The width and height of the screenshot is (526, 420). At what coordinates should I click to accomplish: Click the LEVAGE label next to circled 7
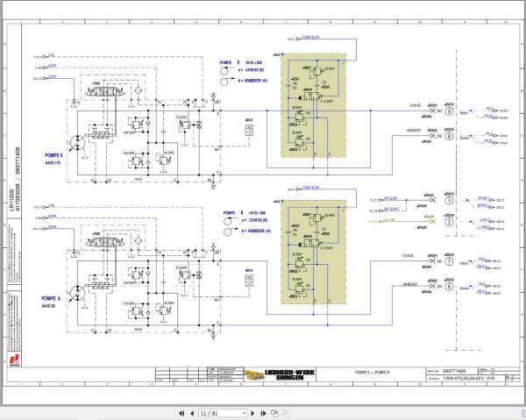[408, 256]
